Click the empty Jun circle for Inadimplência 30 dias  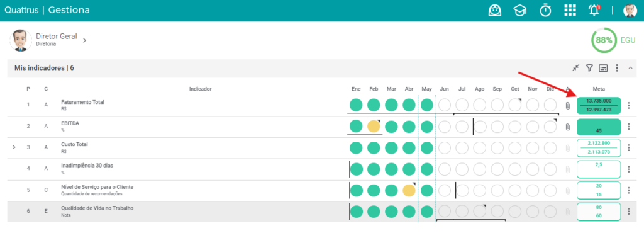click(x=445, y=169)
